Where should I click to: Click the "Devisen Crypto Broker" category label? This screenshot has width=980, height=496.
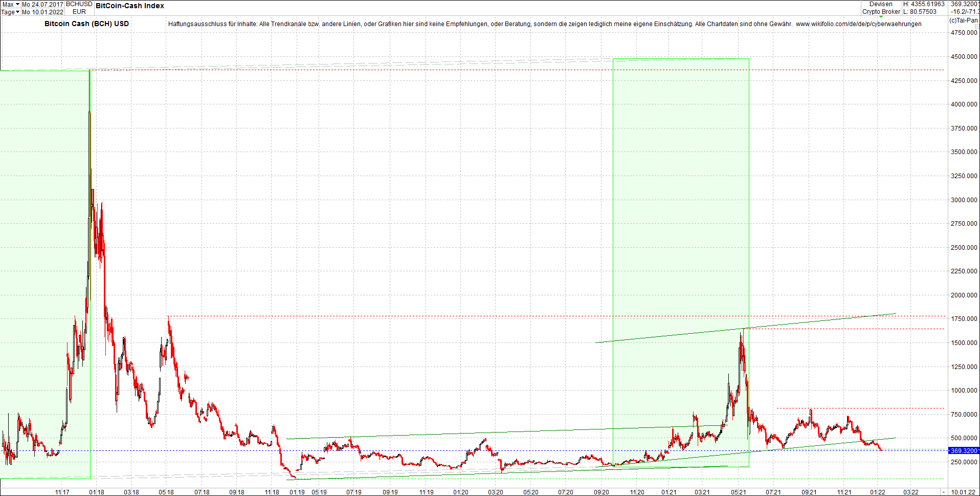click(881, 7)
